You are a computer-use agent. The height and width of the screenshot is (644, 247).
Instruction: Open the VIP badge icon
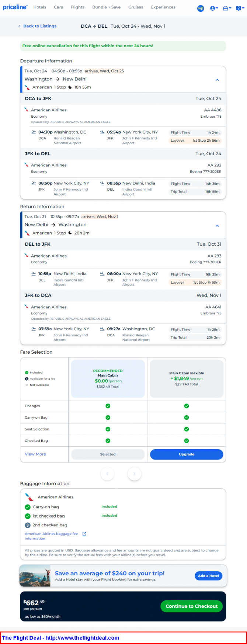tap(201, 8)
